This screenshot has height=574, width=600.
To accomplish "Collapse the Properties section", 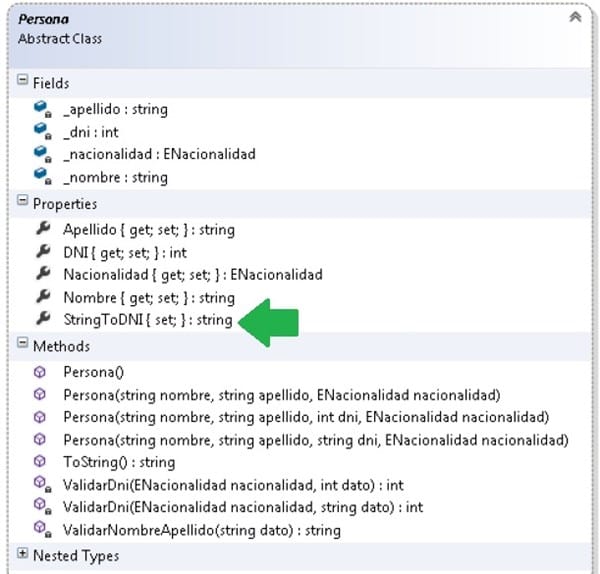I will tap(22, 202).
